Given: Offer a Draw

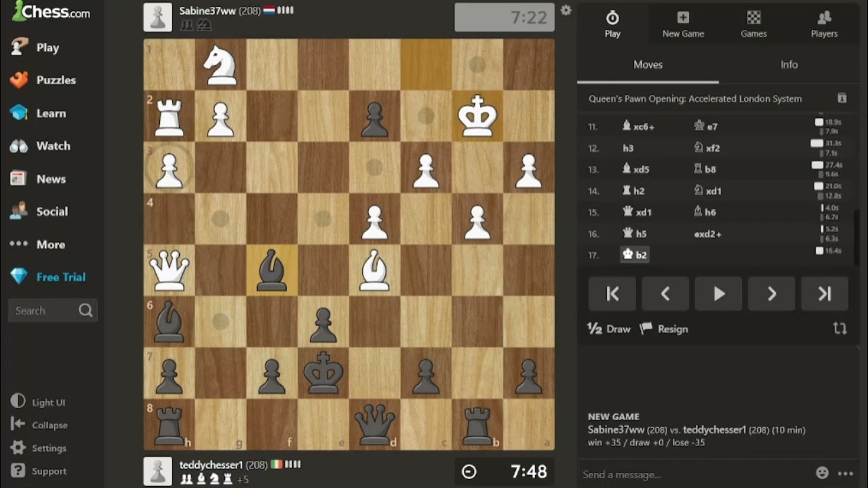Looking at the screenshot, I should tap(609, 329).
